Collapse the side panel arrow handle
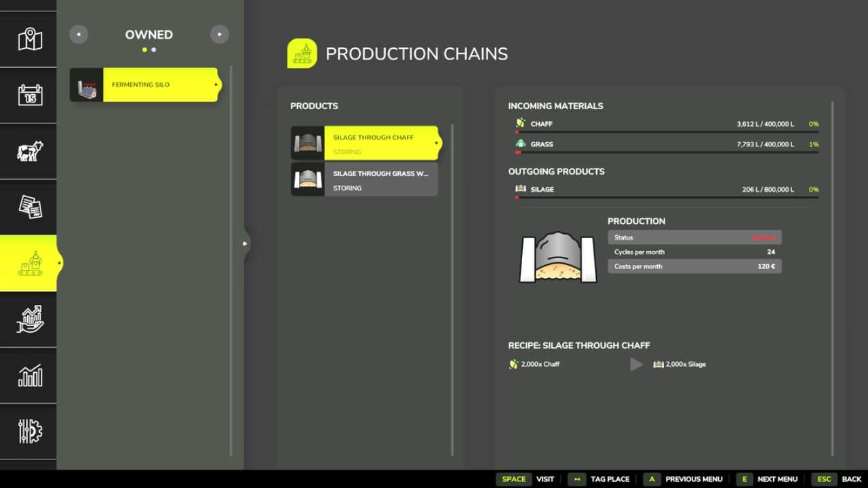The height and width of the screenshot is (488, 868). pyautogui.click(x=245, y=243)
